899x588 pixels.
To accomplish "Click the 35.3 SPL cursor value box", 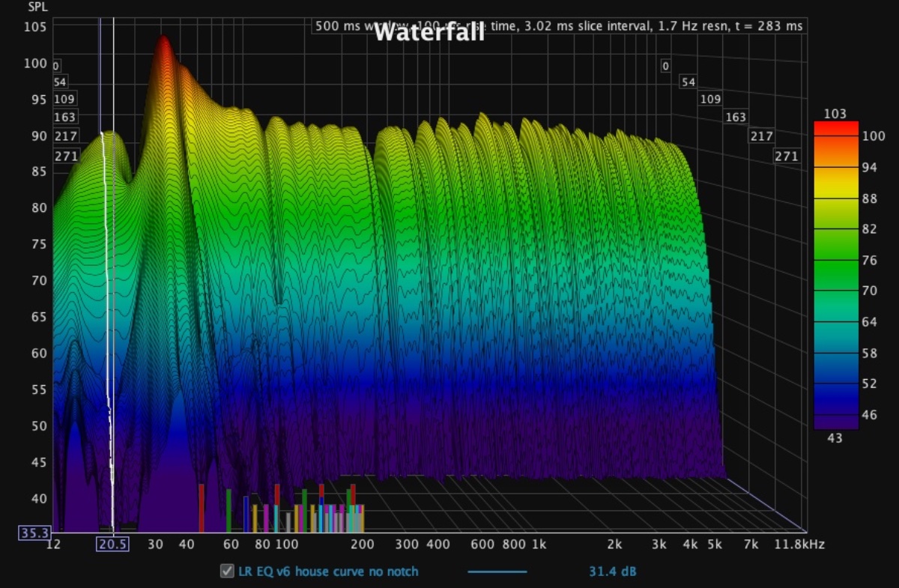I will click(x=34, y=533).
